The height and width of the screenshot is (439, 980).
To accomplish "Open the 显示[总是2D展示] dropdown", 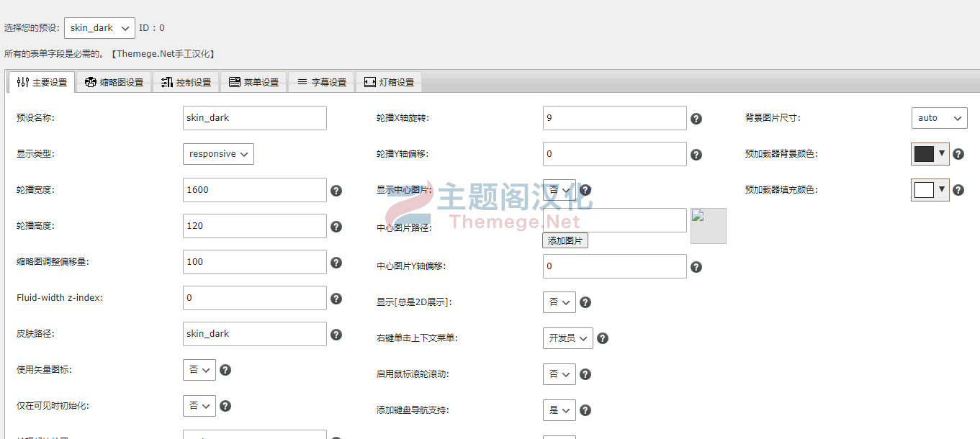I will point(559,302).
